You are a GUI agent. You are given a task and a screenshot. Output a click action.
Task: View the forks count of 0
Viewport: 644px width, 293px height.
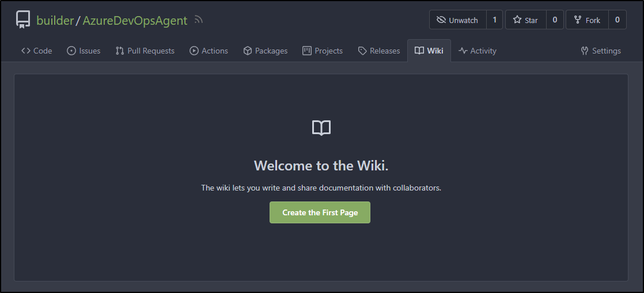(x=618, y=20)
